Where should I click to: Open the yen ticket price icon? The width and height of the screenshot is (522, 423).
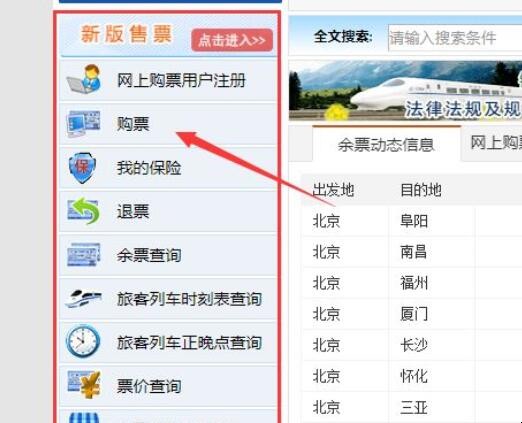[x=84, y=384]
